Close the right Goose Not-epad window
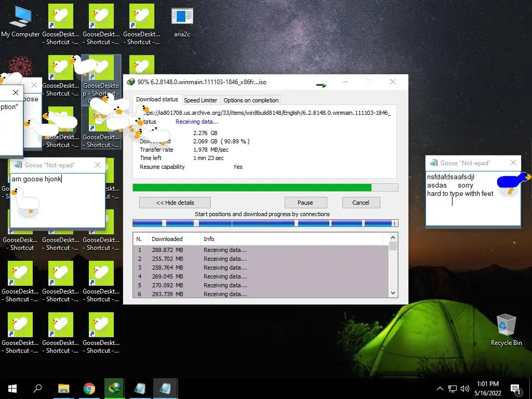 513,163
